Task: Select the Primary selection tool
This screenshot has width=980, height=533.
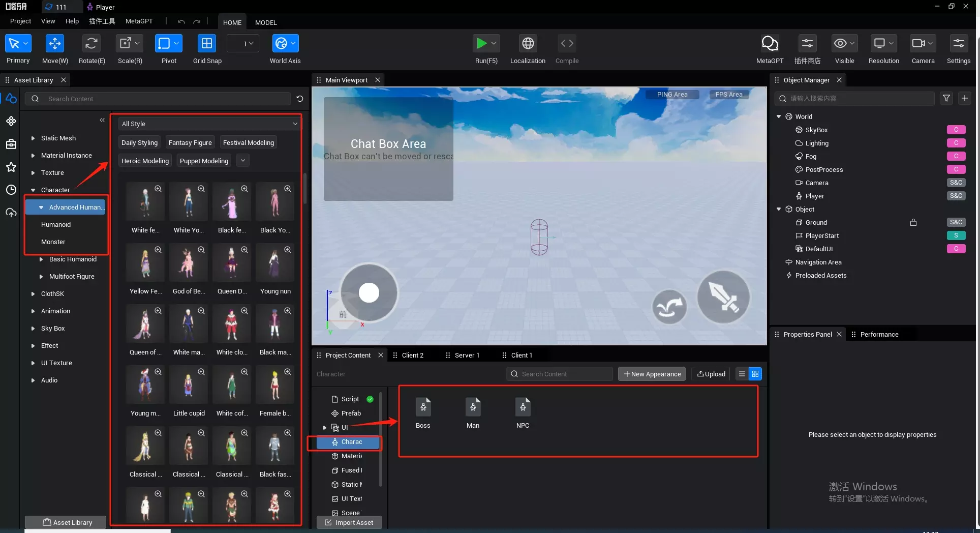Action: click(x=18, y=44)
